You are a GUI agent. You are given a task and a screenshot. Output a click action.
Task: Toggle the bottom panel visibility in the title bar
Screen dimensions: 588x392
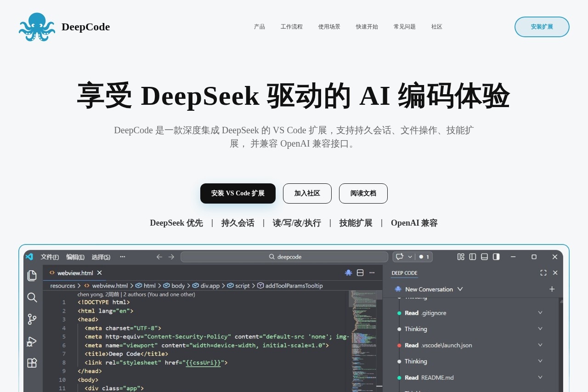coord(484,257)
